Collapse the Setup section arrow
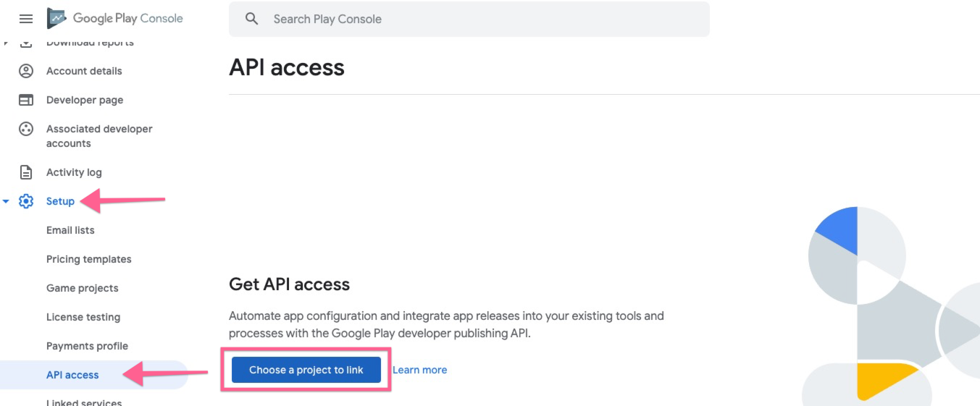Viewport: 980px width, 406px height. (x=6, y=201)
